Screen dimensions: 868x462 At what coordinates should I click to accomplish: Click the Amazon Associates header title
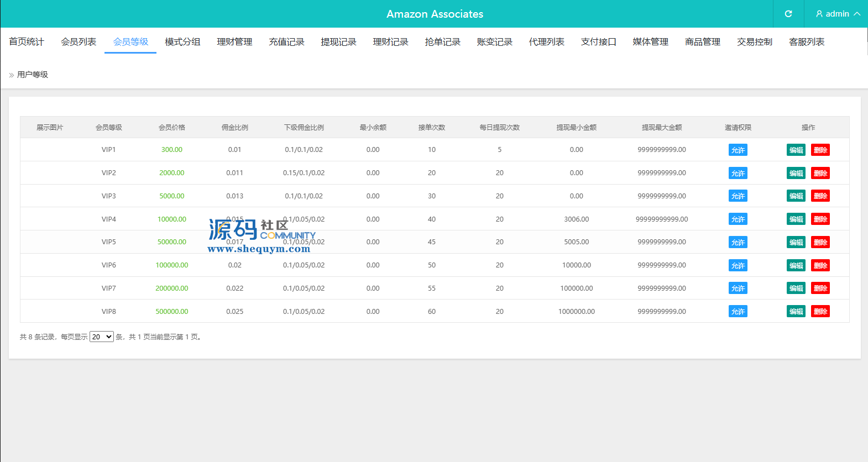pyautogui.click(x=435, y=14)
